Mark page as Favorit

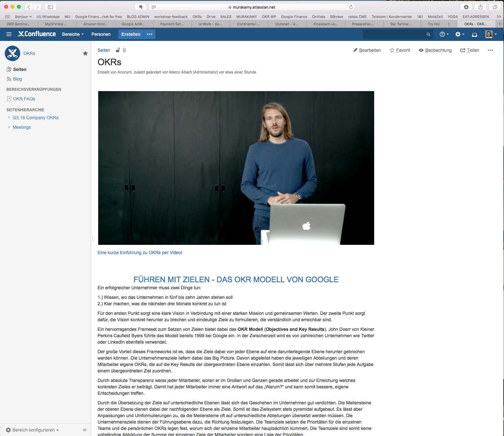400,50
